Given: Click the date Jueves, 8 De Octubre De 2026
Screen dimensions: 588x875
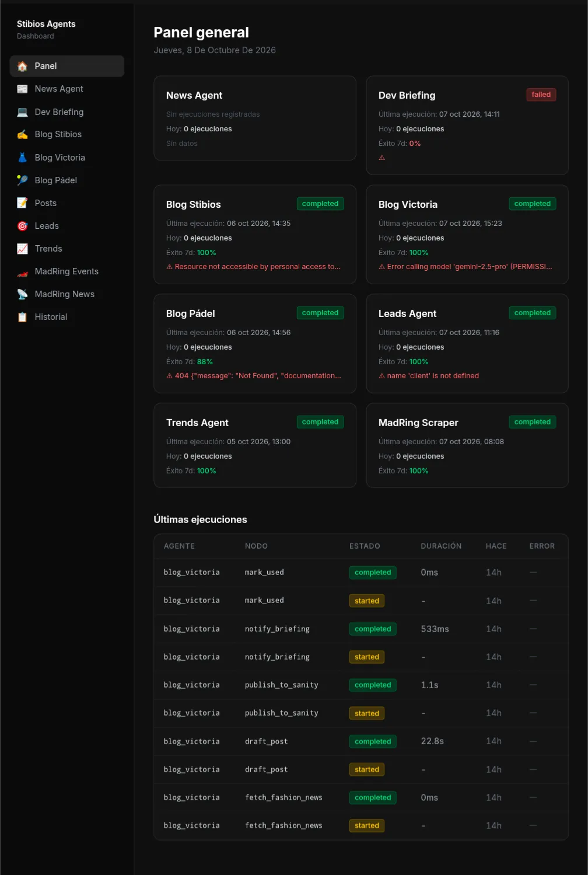Looking at the screenshot, I should (x=215, y=50).
